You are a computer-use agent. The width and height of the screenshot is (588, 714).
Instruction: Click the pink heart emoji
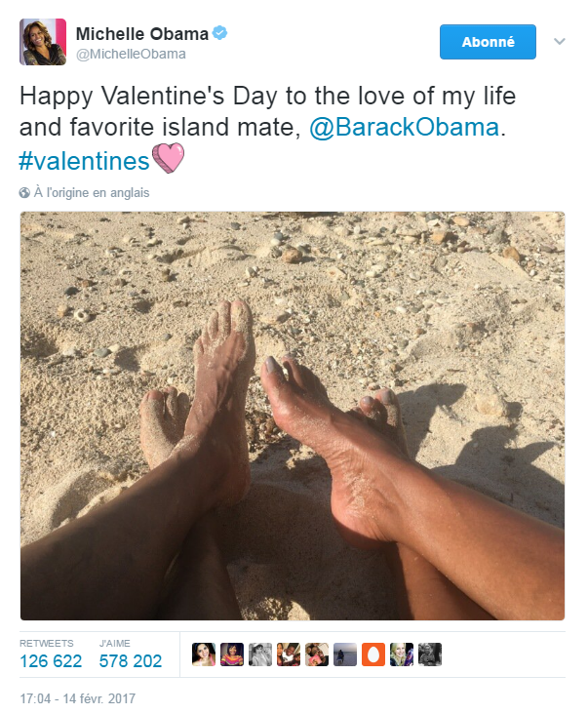point(168,159)
